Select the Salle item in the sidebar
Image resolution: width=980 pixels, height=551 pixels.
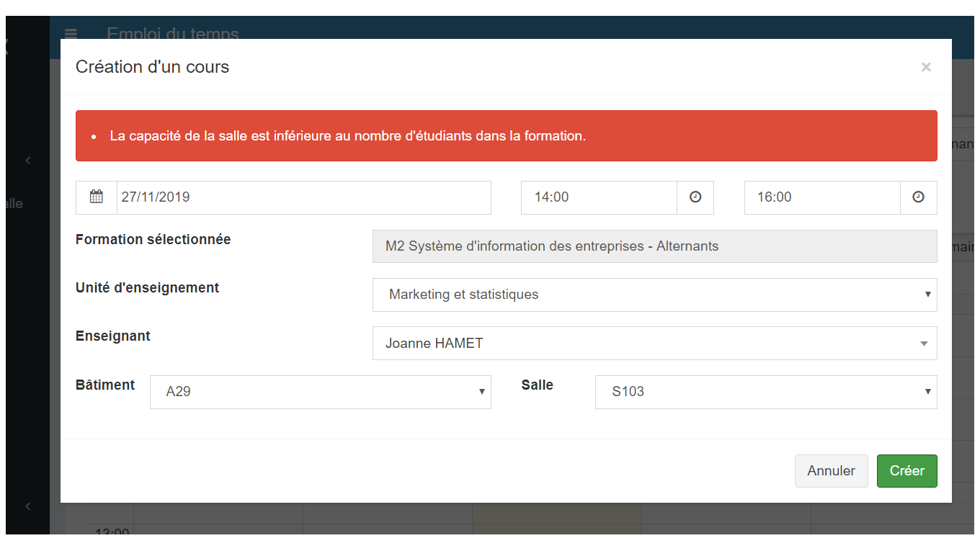tap(14, 203)
